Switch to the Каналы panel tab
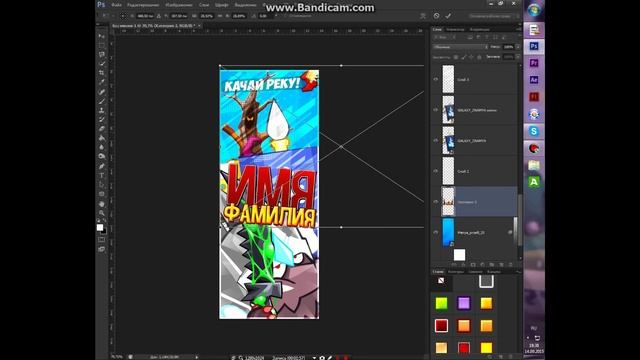Viewport: 640px width, 360px height. (493, 271)
